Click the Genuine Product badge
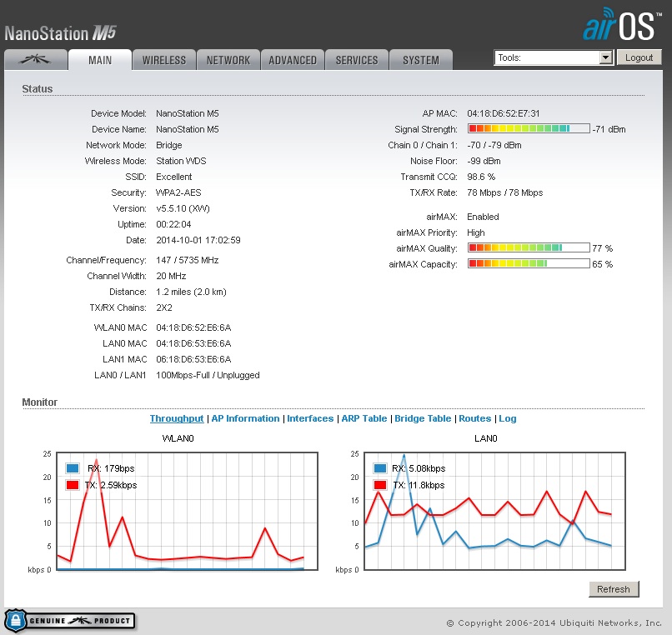This screenshot has height=635, width=672. coord(69,621)
